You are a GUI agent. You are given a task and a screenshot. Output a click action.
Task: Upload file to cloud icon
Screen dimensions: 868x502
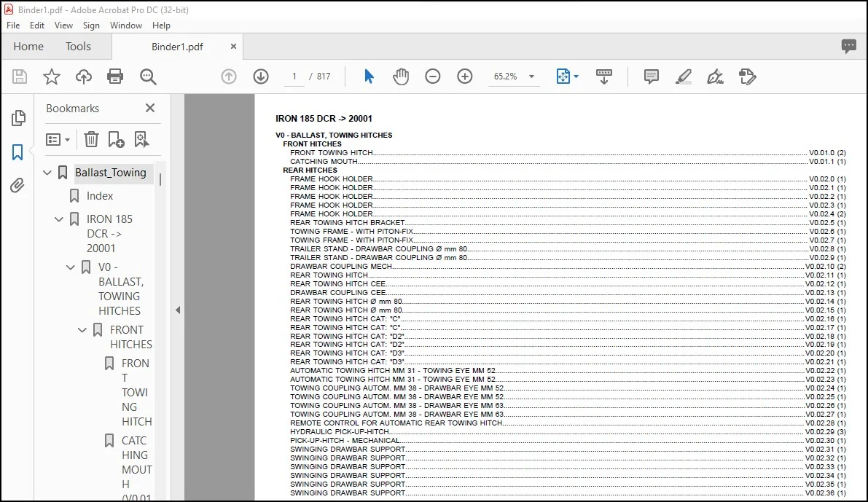(84, 77)
